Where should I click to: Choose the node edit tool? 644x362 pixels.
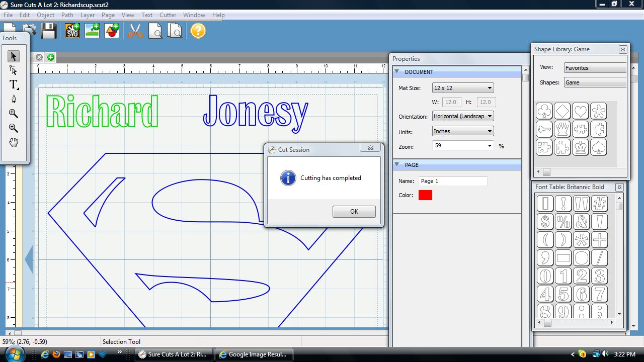tap(14, 70)
